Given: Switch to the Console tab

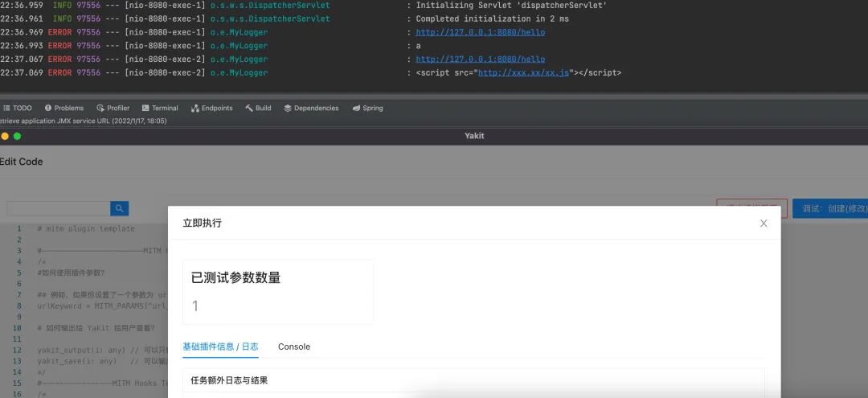Looking at the screenshot, I should pyautogui.click(x=294, y=347).
